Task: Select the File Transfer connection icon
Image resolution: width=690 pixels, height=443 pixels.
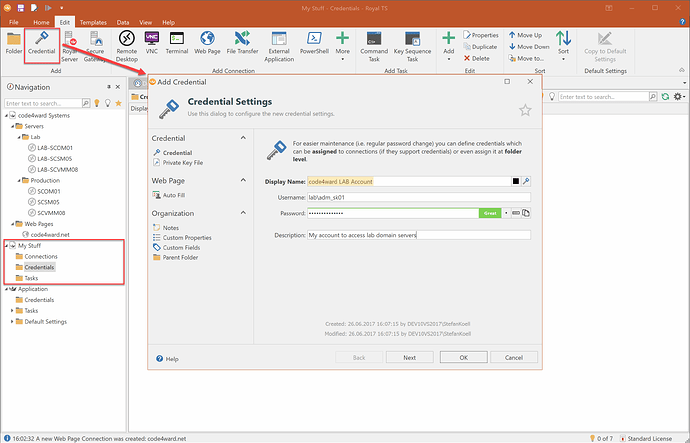Action: (241, 41)
